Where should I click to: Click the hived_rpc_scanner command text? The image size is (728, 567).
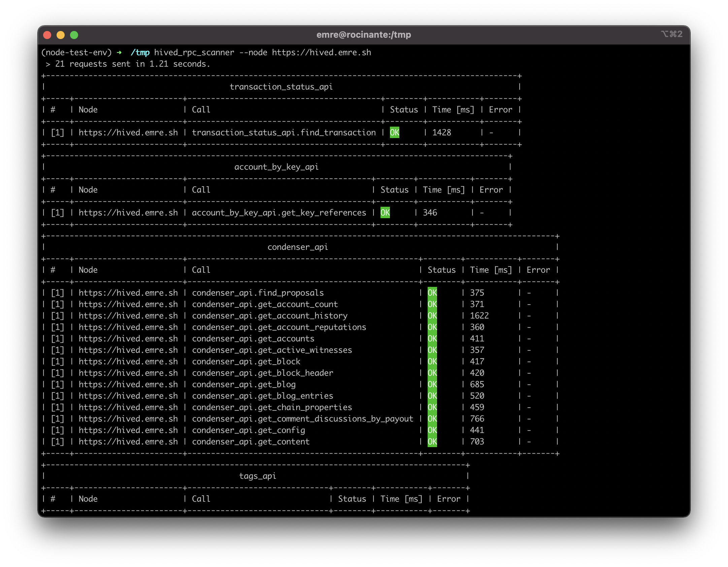coord(194,53)
